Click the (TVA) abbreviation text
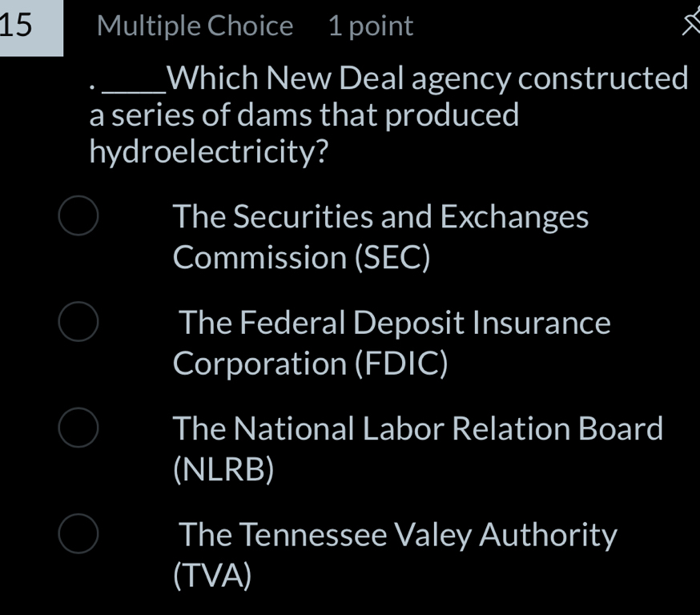700x615 pixels. pyautogui.click(x=213, y=576)
